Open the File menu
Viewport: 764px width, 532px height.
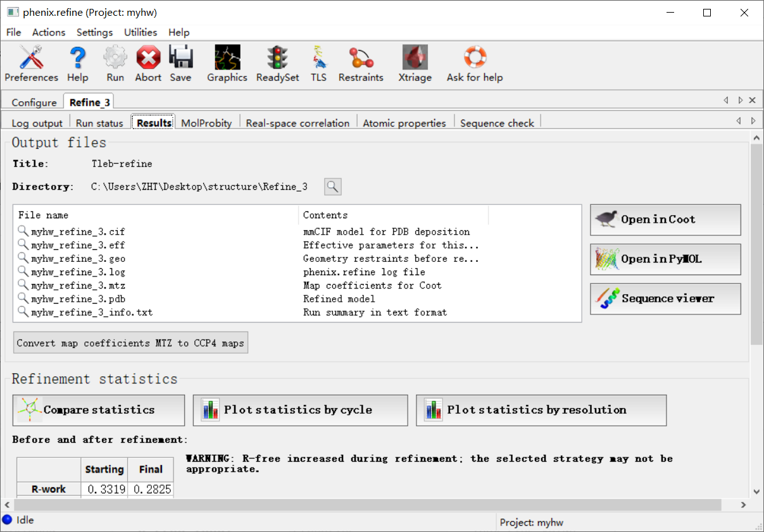[x=13, y=32]
